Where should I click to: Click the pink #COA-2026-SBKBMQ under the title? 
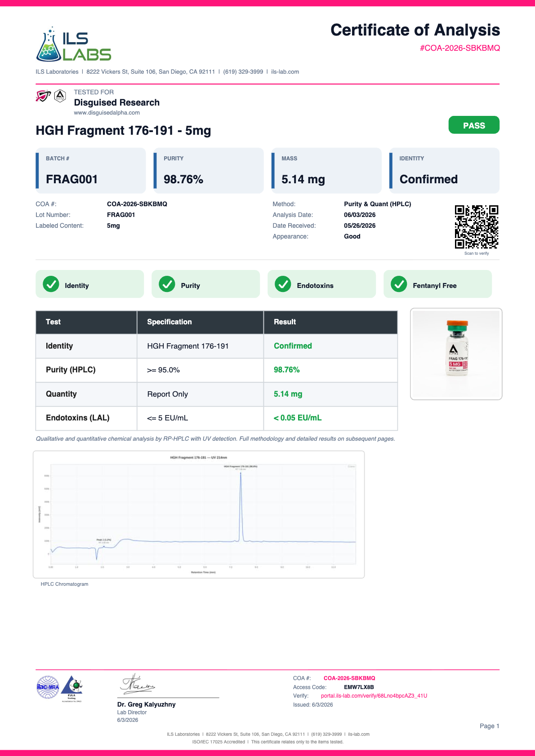click(460, 48)
